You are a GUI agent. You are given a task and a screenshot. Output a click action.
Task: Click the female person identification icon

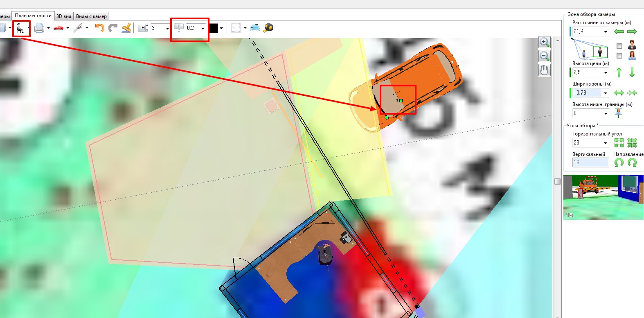point(632,56)
